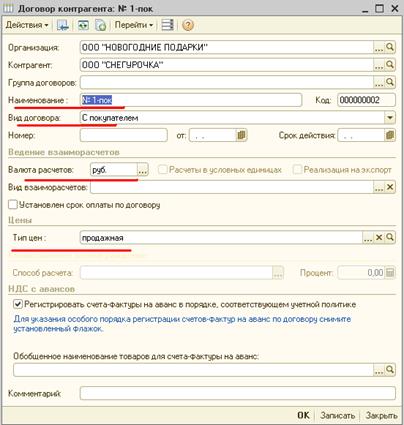This screenshot has width=404, height=425.
Task: Click the Закрыть button
Action: coord(381,415)
